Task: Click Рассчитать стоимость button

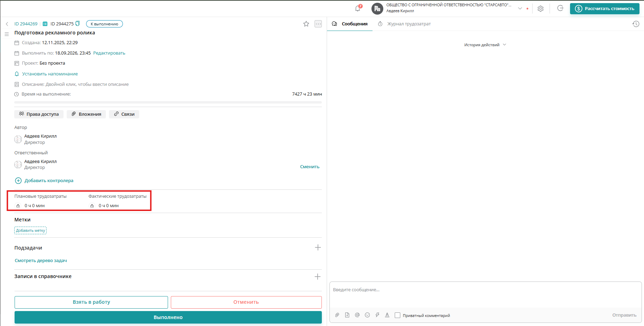Action: click(604, 9)
